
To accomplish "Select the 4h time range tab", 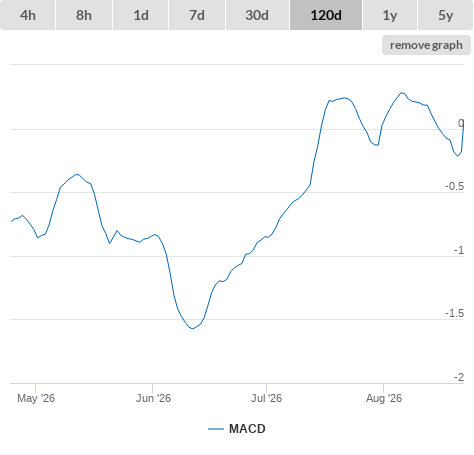I will (x=28, y=15).
